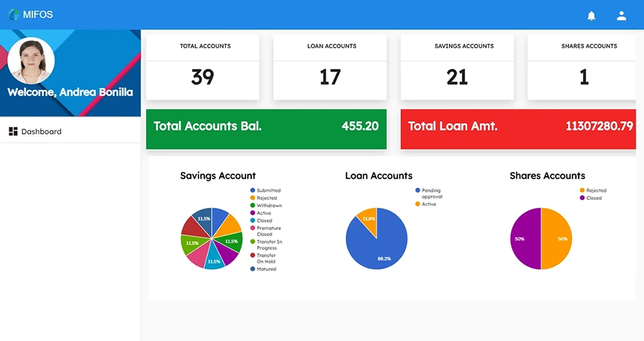The image size is (644, 341).
Task: Open the Total Accounts card showing 39
Action: click(202, 67)
